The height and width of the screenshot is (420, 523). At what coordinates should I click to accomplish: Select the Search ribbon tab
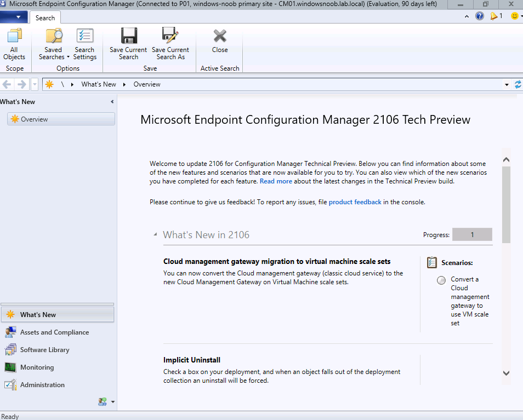[45, 18]
